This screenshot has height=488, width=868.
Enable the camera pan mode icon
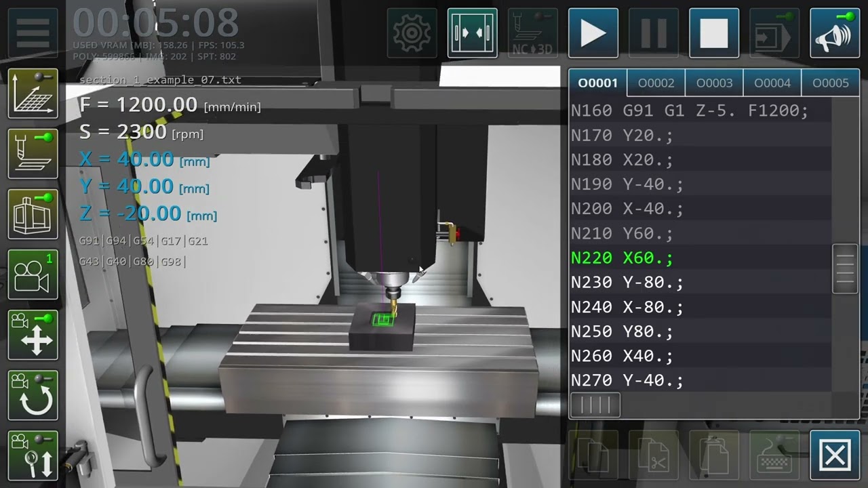coord(33,335)
